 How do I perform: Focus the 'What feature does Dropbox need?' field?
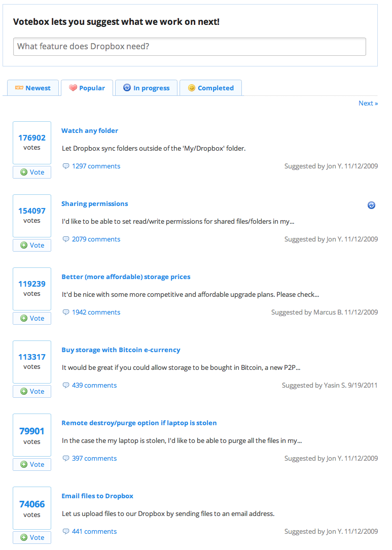190,47
